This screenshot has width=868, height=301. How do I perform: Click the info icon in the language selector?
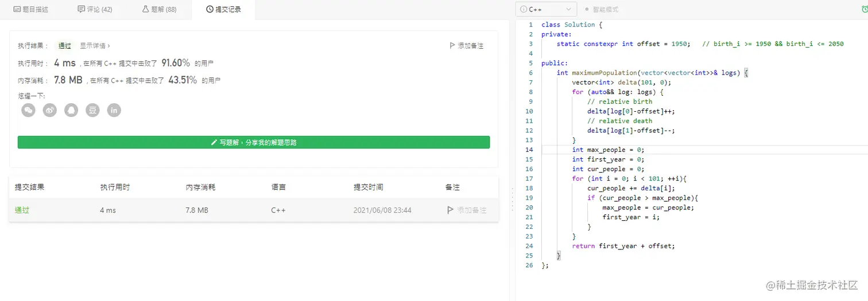[524, 10]
